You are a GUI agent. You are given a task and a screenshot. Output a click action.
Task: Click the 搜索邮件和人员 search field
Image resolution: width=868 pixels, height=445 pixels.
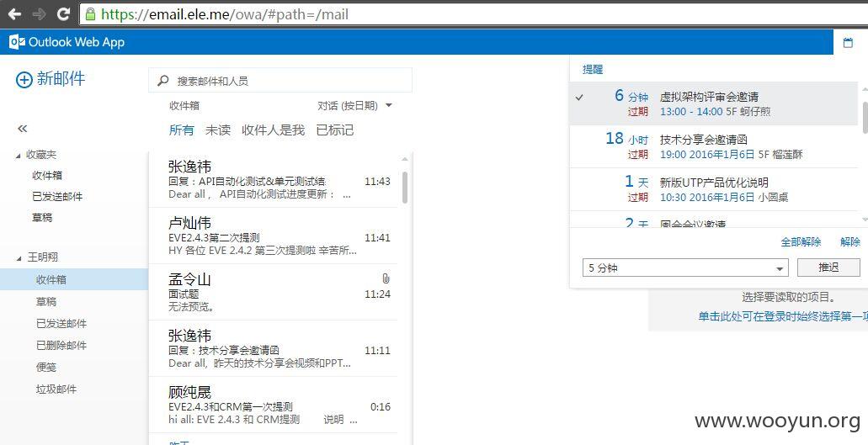(x=280, y=81)
